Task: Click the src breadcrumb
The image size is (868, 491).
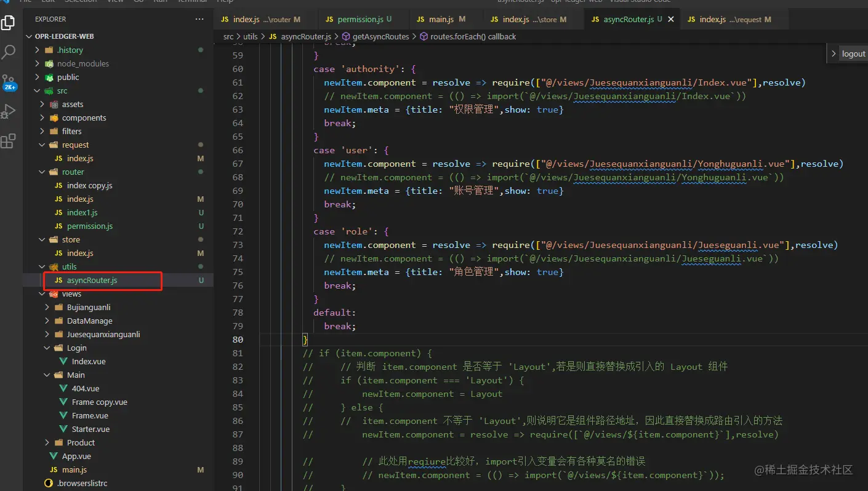Action: (228, 36)
